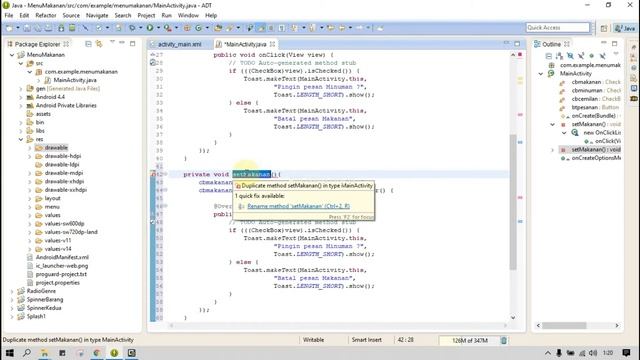
Task: Minimize the Outline view
Action: click(604, 43)
